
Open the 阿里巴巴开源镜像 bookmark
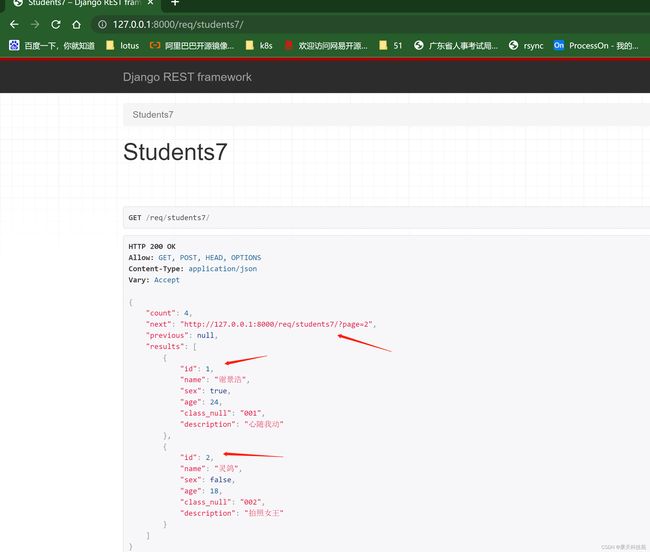coord(192,46)
